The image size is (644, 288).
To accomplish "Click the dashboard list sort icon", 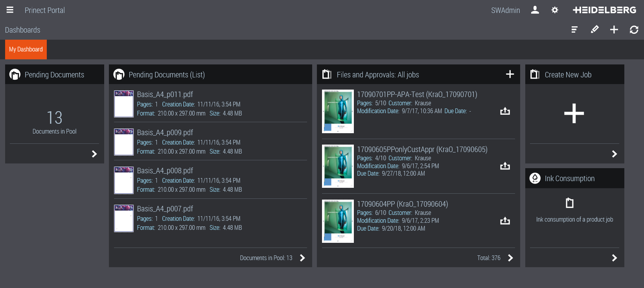I will 574,29.
